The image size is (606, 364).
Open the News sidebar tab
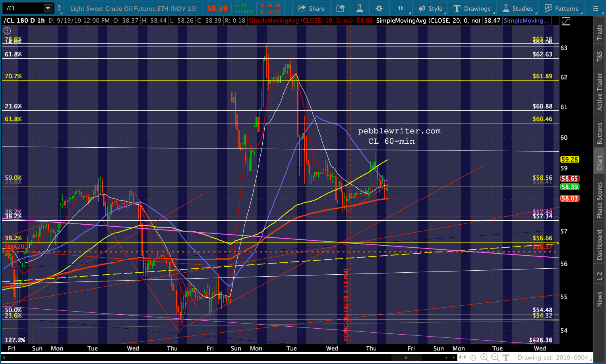599,299
